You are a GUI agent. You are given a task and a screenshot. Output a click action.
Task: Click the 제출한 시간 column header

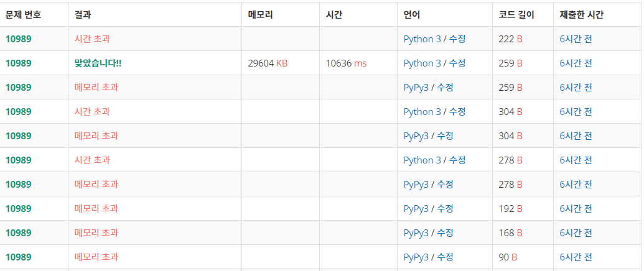[x=582, y=15]
